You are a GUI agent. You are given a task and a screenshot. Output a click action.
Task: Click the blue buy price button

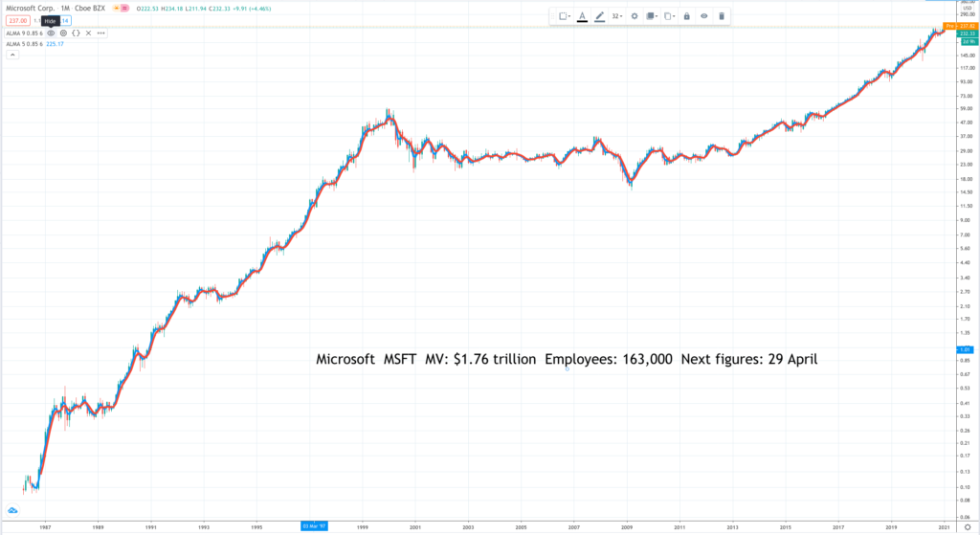65,21
